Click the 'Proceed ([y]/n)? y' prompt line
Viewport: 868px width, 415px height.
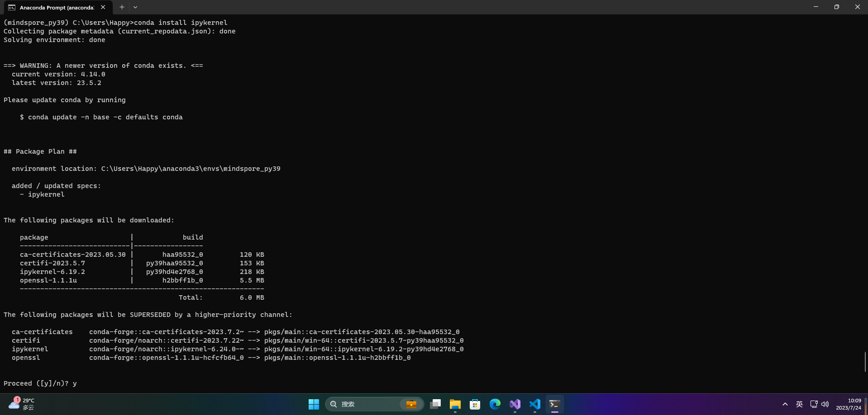click(x=40, y=383)
